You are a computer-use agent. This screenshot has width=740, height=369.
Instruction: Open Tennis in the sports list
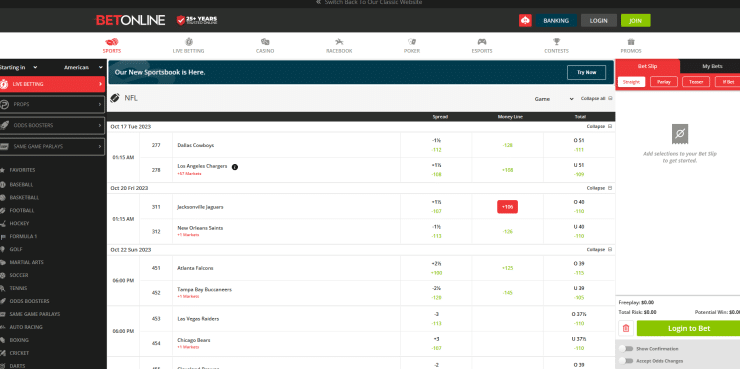pyautogui.click(x=18, y=288)
